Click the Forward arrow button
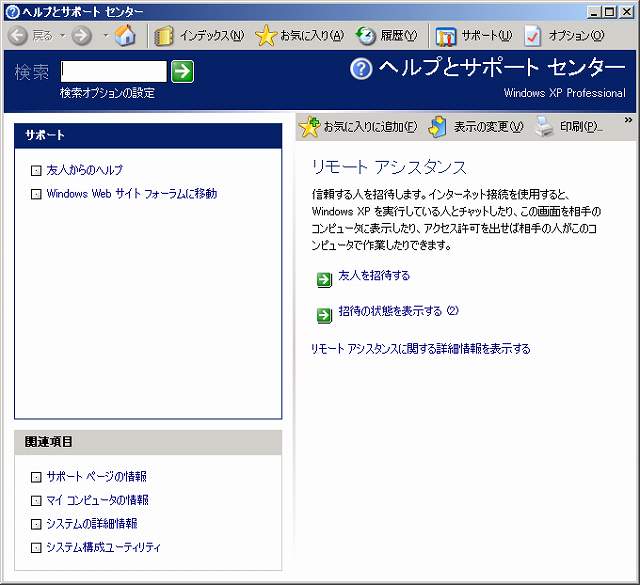The height and width of the screenshot is (585, 640). (x=82, y=36)
